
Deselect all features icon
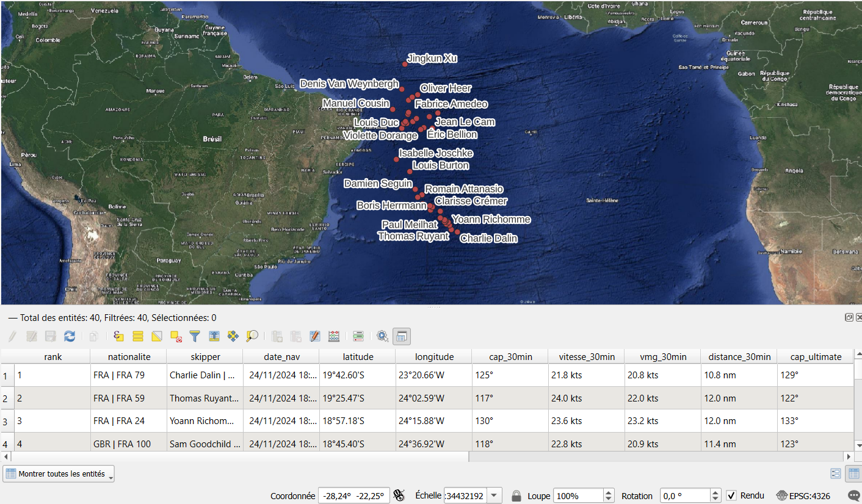(176, 336)
